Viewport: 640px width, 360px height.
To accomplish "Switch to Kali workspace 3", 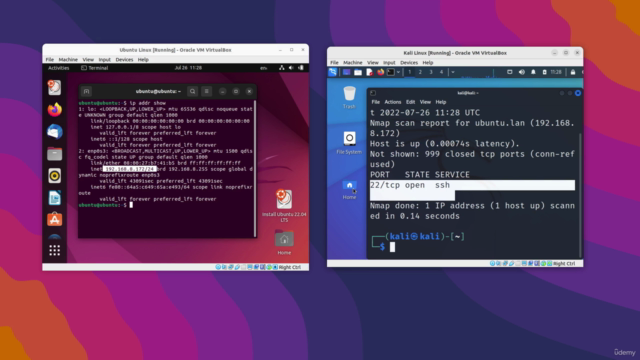I will pos(431,72).
